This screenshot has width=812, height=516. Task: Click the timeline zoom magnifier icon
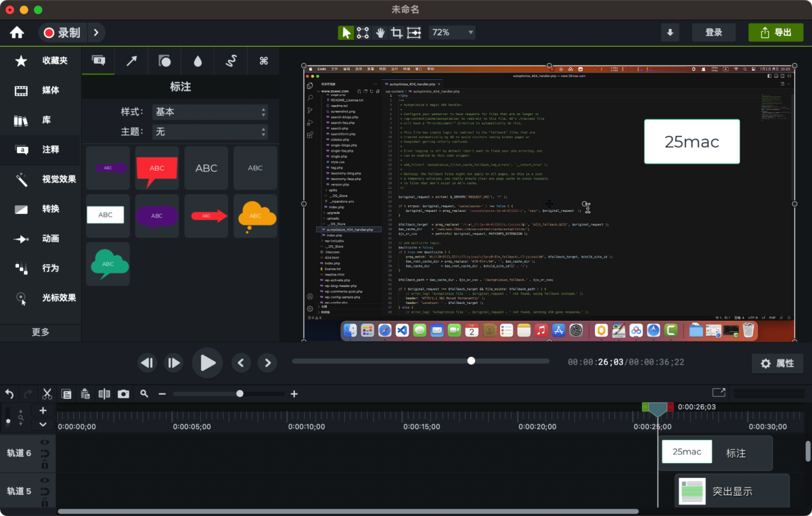coord(144,393)
